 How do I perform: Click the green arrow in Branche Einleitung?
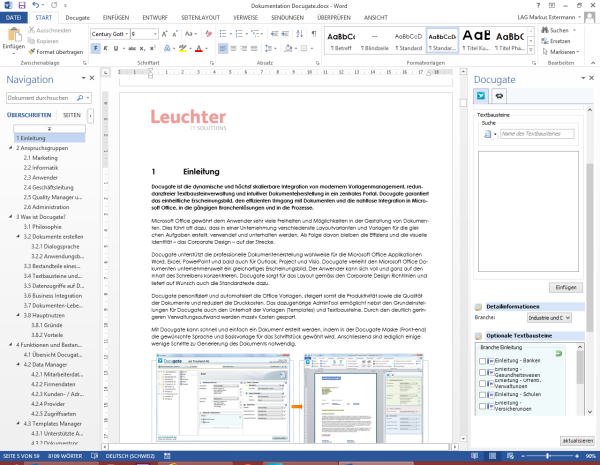click(559, 353)
